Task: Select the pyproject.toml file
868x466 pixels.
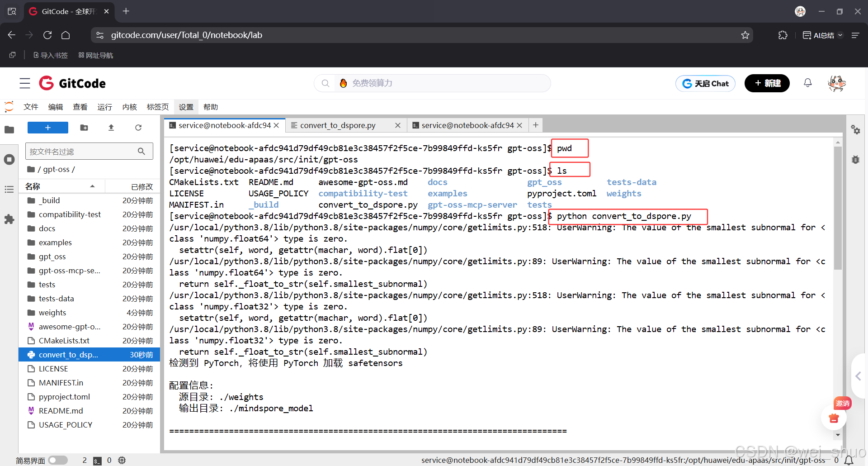Action: point(89,397)
